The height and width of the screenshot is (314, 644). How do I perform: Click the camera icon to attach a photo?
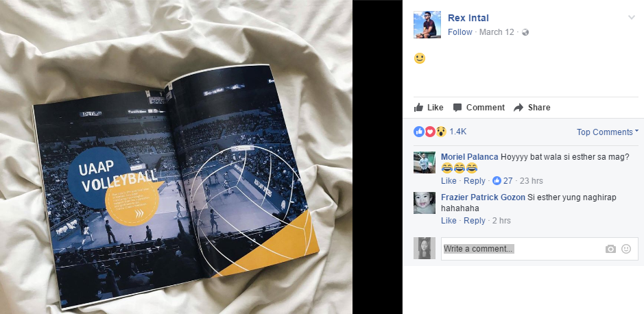coord(610,249)
